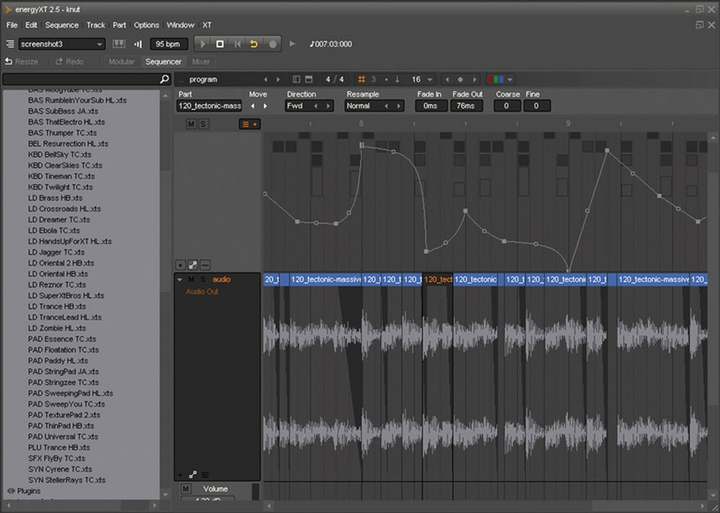Switch to the Sequencer tab
The image size is (720, 513).
[163, 62]
